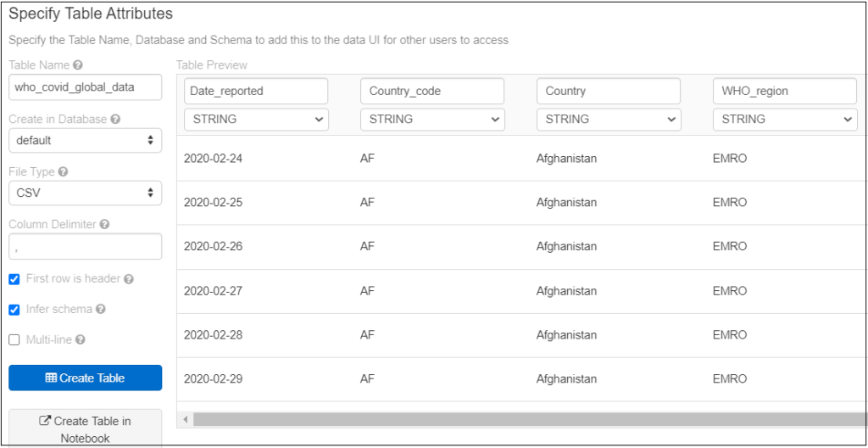The width and height of the screenshot is (868, 448).
Task: Toggle the Infer schema checkbox
Action: coord(14,310)
